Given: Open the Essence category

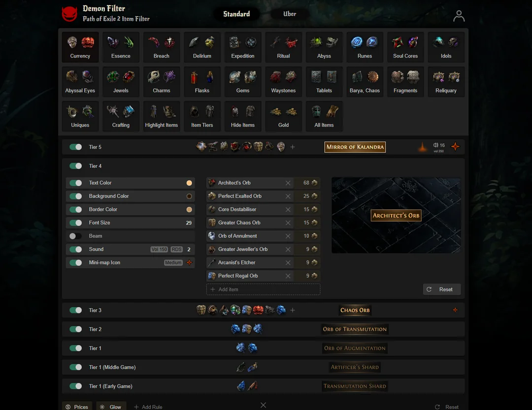Looking at the screenshot, I should (x=121, y=47).
